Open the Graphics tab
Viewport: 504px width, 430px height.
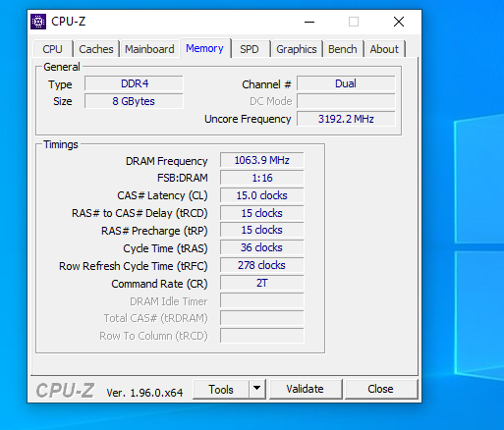(297, 49)
